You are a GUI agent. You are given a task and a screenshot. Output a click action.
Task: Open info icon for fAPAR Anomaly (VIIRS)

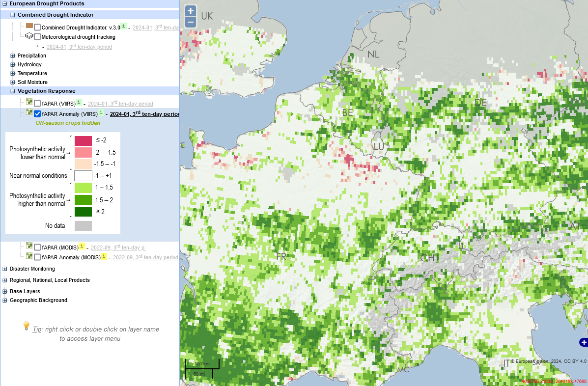pos(101,113)
